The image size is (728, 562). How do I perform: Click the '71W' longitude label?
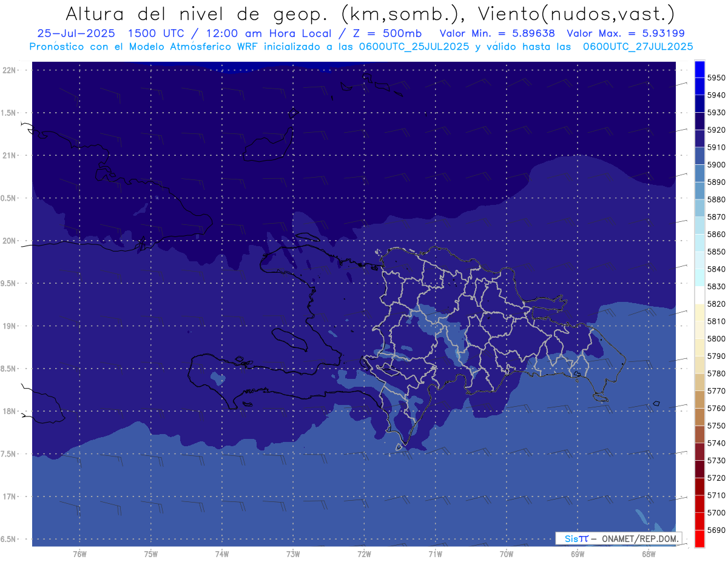pos(435,554)
